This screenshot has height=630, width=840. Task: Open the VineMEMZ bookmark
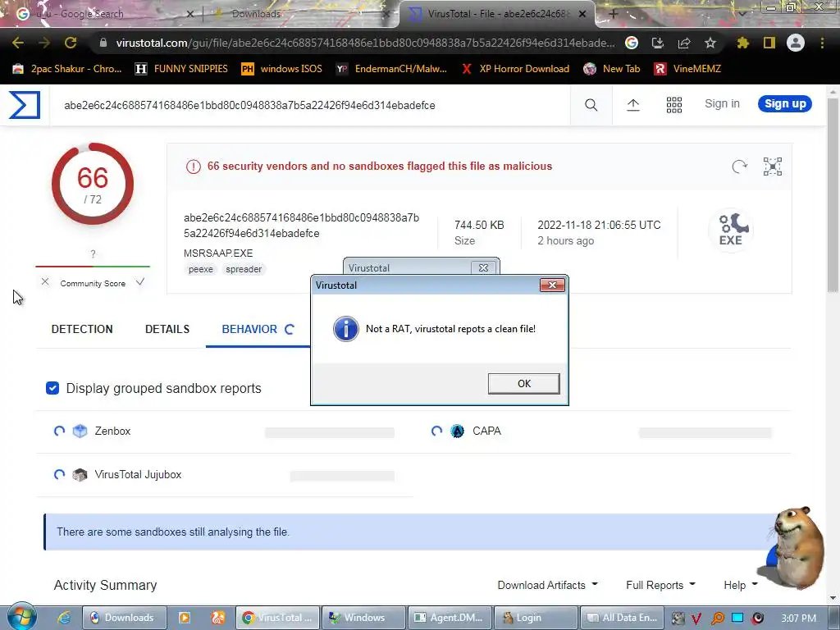point(688,69)
